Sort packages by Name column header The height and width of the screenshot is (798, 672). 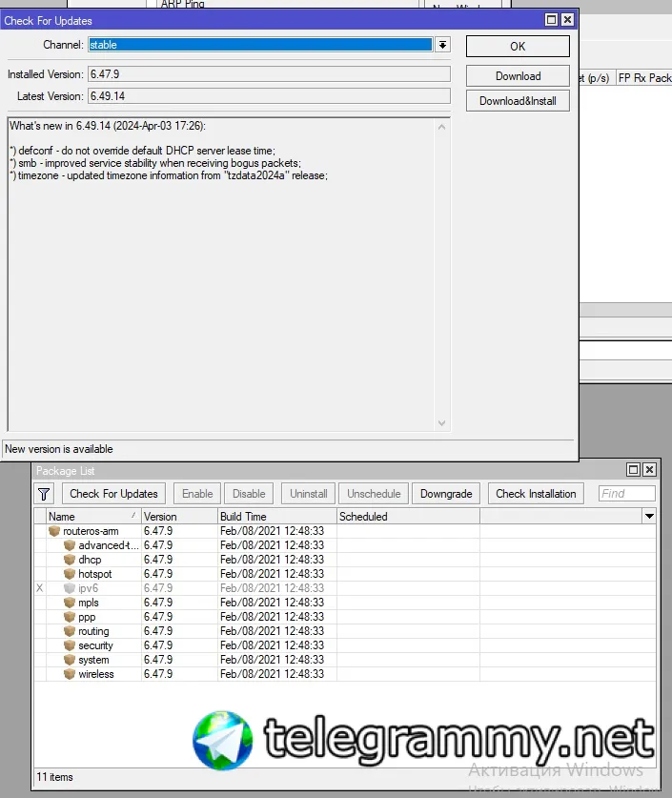tap(93, 517)
